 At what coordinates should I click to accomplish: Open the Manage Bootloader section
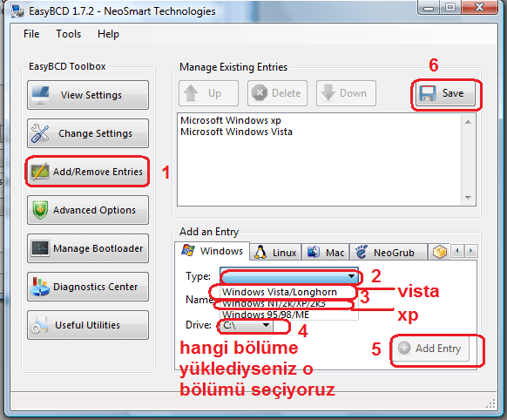point(88,248)
